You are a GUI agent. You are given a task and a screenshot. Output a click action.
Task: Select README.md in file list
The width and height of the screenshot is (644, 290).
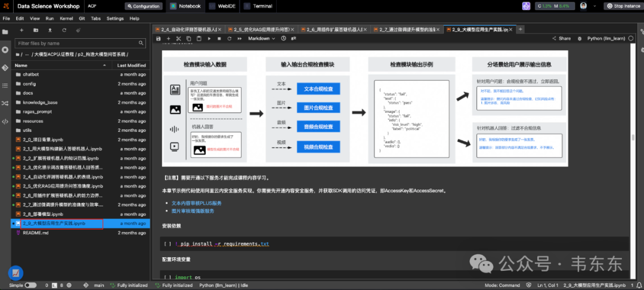(36, 233)
